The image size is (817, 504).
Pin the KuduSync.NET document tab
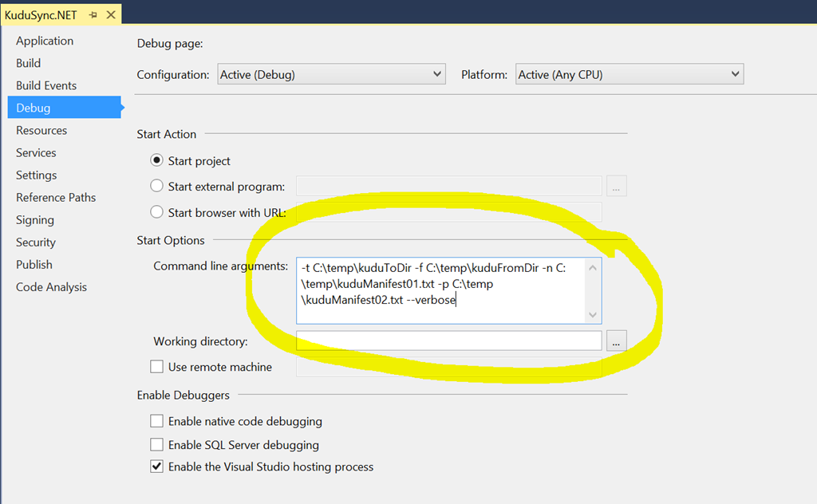[x=93, y=15]
